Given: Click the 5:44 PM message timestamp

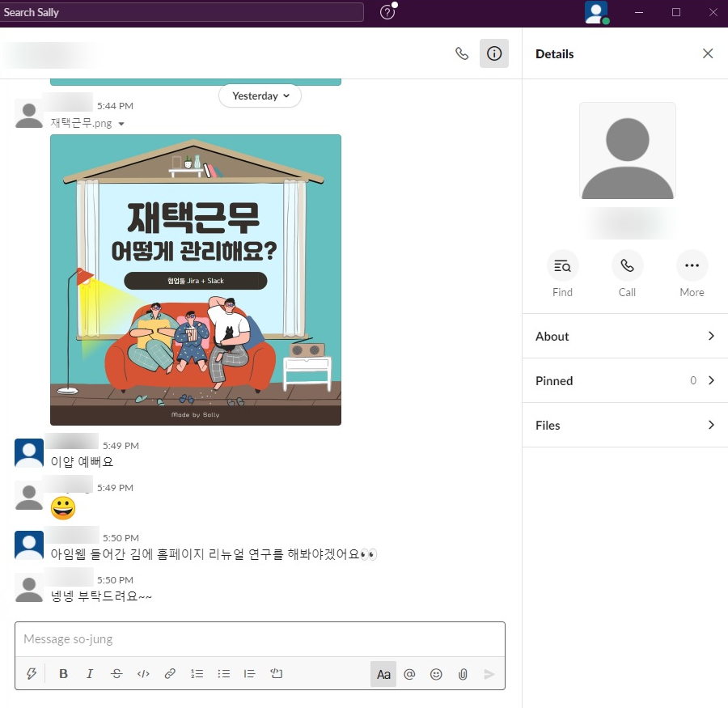Looking at the screenshot, I should 115,106.
